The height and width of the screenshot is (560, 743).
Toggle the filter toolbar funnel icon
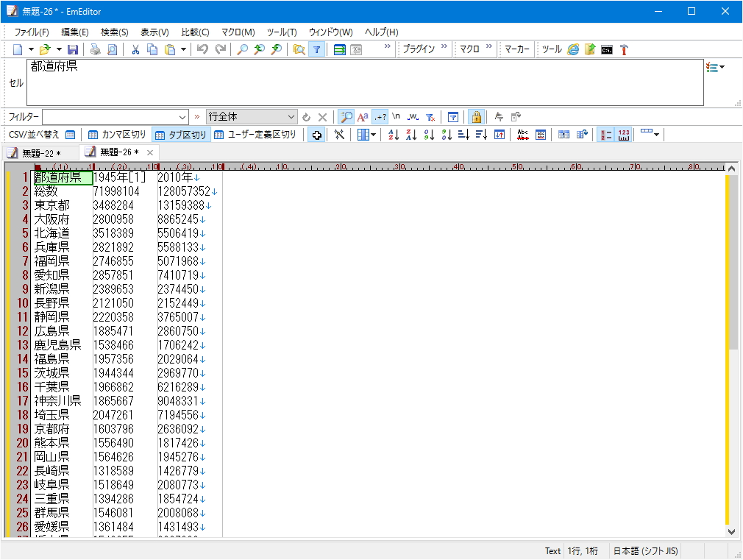(x=316, y=49)
